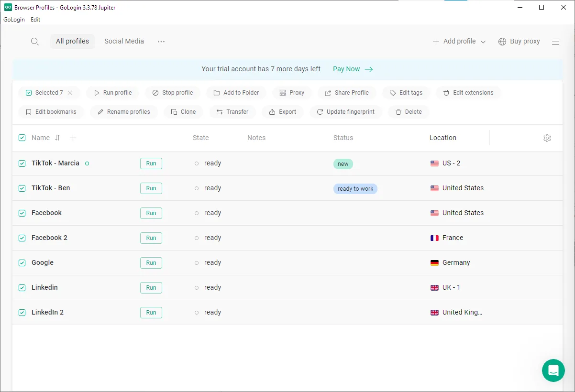Click Rename profiles action
The height and width of the screenshot is (392, 575).
point(124,112)
